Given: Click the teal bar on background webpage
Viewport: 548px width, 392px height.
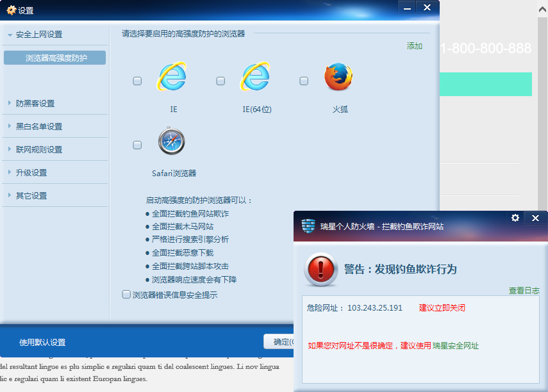Looking at the screenshot, I should (x=486, y=84).
